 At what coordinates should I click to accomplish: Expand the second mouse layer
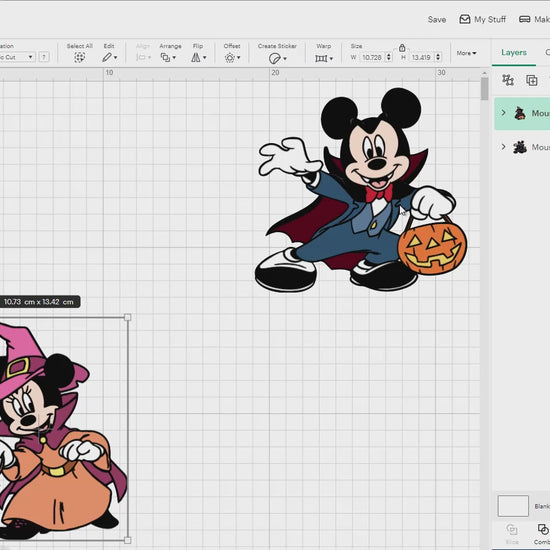[504, 147]
